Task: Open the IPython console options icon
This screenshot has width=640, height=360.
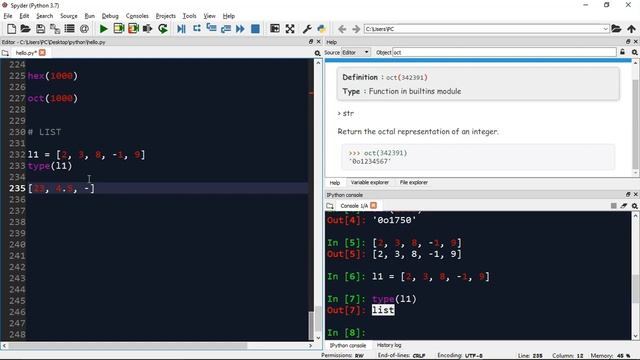Action: click(635, 206)
